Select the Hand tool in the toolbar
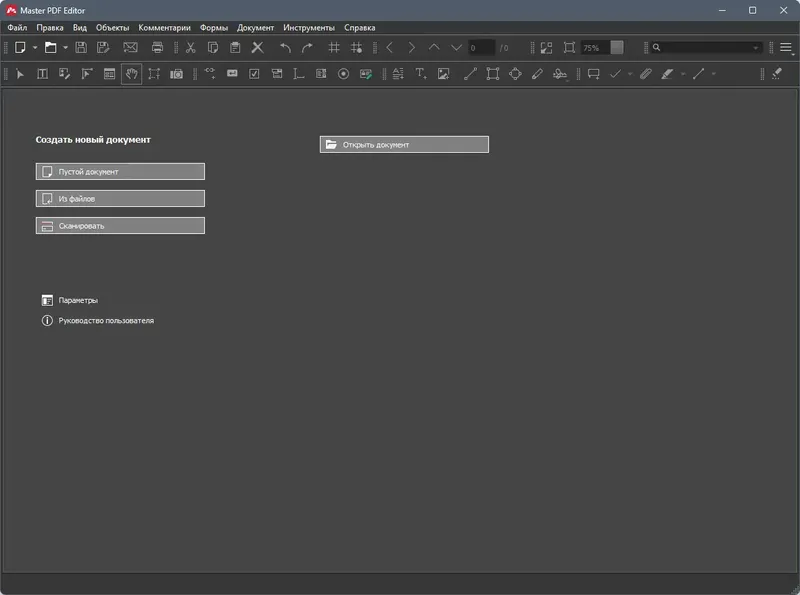Screen dimensions: 800x595 click(x=132, y=72)
